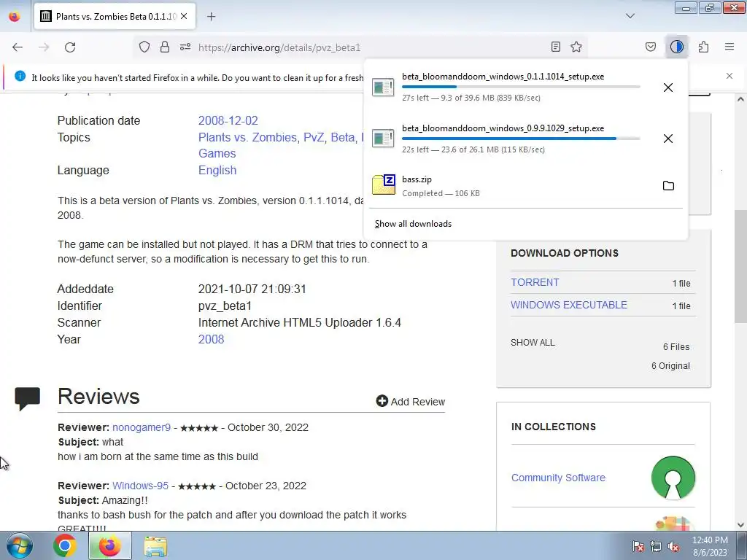This screenshot has height=560, width=747.
Task: Open the Extensions puzzle icon
Action: coord(703,47)
